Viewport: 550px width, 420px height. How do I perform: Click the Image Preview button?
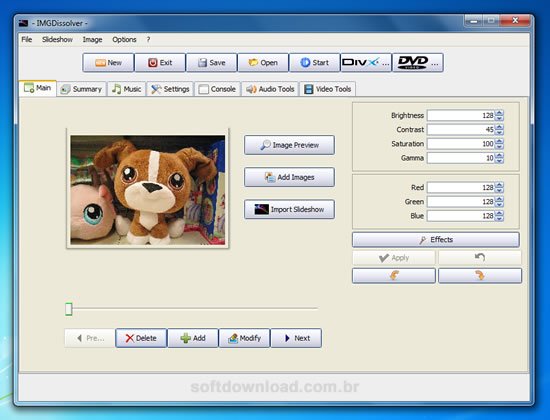coord(289,145)
